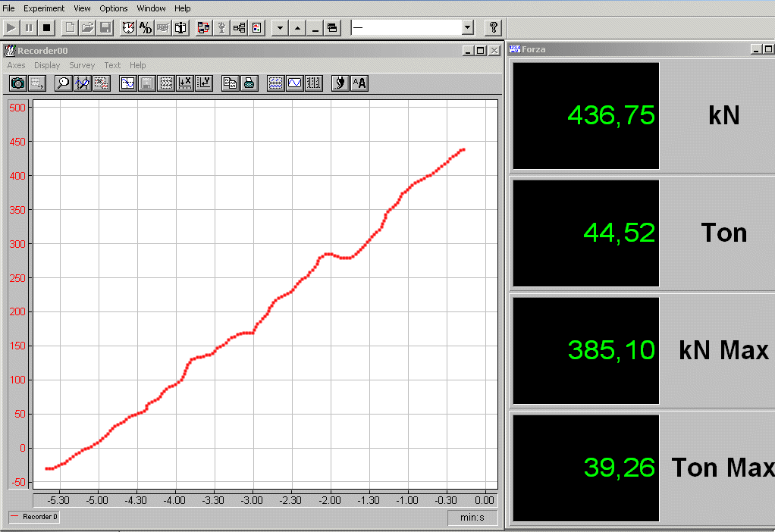Open font settings with the AA icon
This screenshot has height=532, width=775.
(359, 83)
